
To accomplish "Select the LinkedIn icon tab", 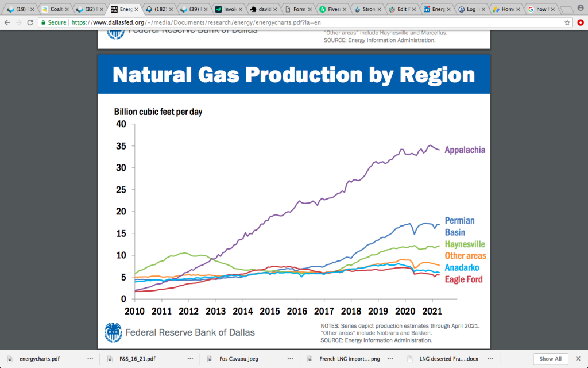I will click(427, 9).
